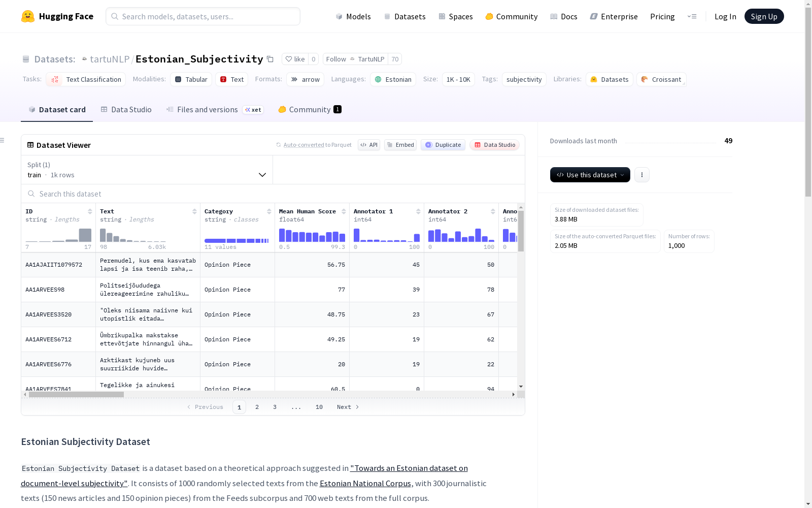Click the Search this dataset field
The image size is (812, 508).
point(273,194)
